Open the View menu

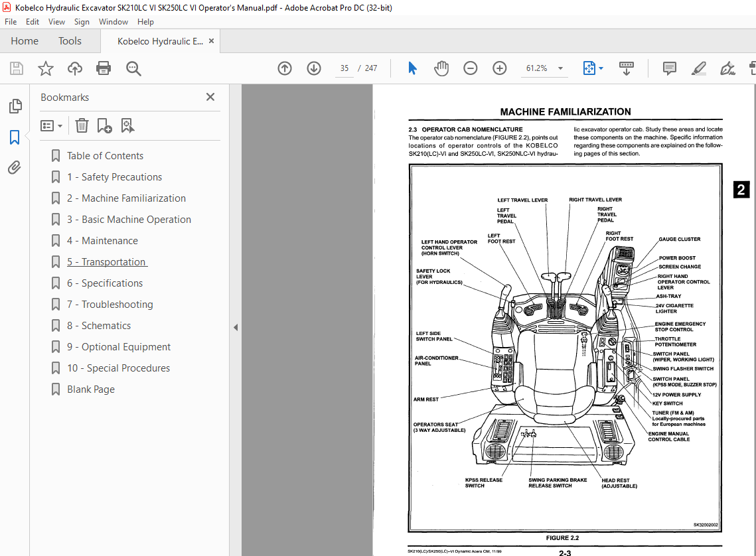coord(57,22)
